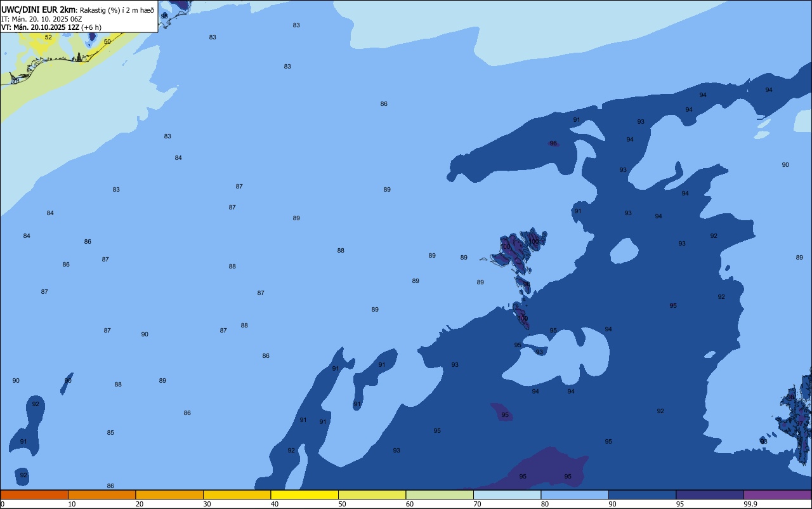Click the orange 10–20 legend swatch
The width and height of the screenshot is (812, 509).
[x=101, y=494]
